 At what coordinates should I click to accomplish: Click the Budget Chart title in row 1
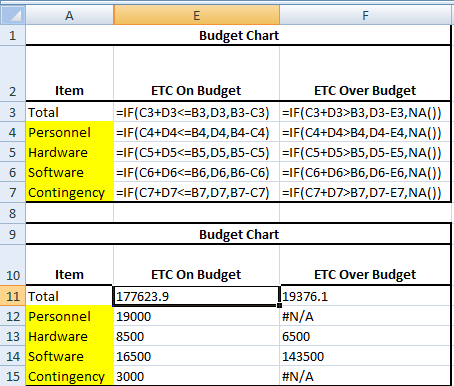tap(238, 35)
